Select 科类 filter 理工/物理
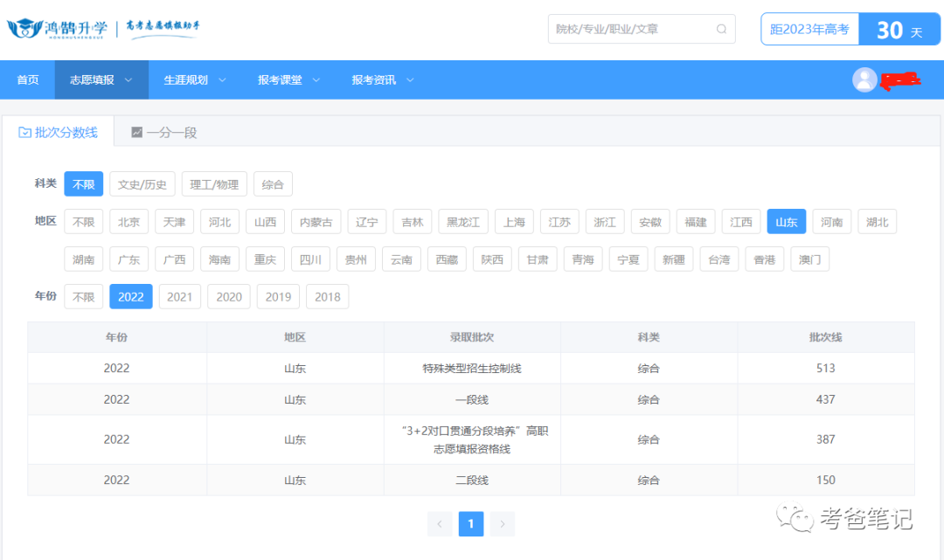This screenshot has height=560, width=944. pyautogui.click(x=214, y=184)
